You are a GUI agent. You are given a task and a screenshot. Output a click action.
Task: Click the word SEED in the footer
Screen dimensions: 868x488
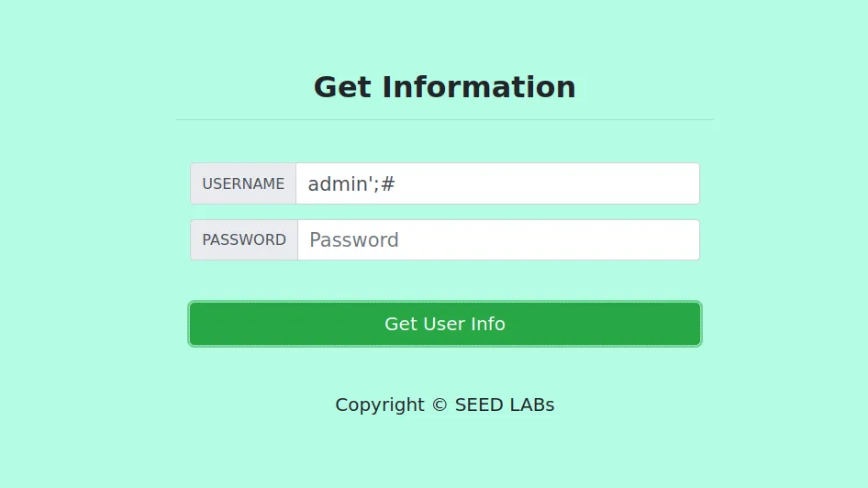tap(479, 405)
